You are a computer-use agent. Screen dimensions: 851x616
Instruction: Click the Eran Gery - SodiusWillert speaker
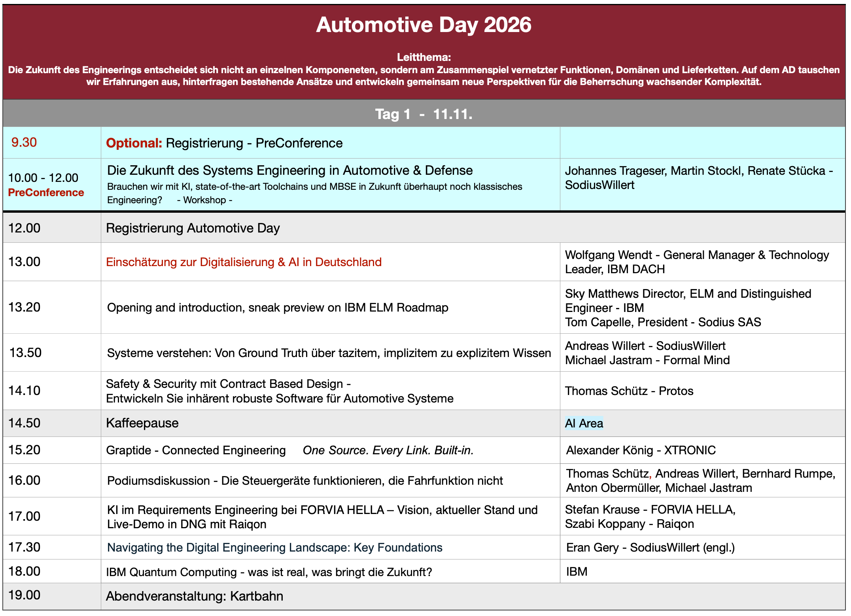pos(651,548)
